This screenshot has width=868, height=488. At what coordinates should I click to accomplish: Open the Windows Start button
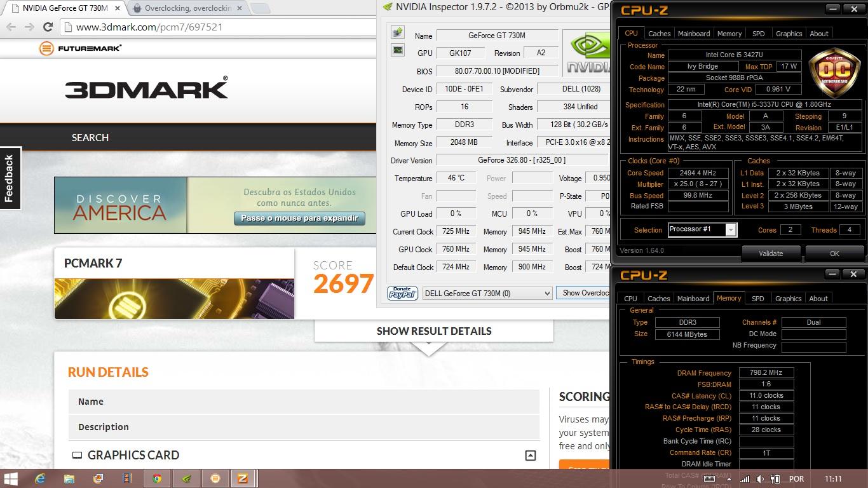[x=11, y=478]
